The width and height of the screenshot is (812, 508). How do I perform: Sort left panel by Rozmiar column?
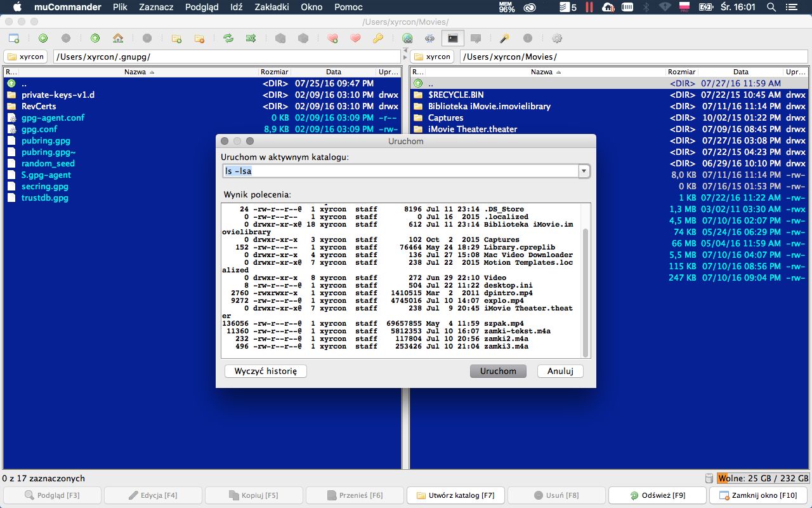point(274,72)
